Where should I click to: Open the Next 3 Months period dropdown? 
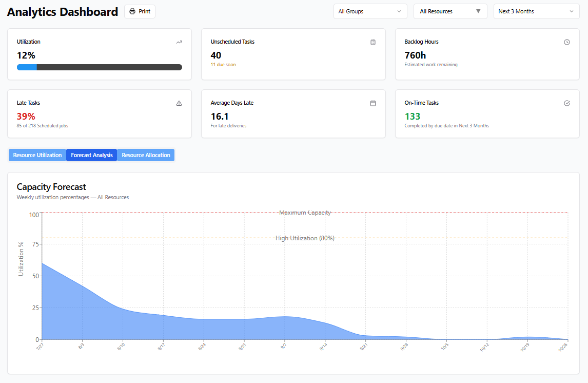[536, 11]
